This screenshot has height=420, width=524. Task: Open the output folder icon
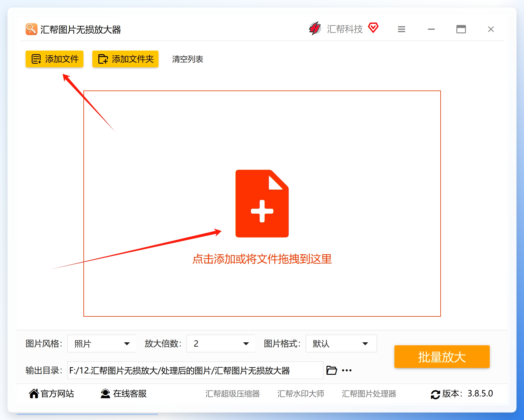coord(332,370)
